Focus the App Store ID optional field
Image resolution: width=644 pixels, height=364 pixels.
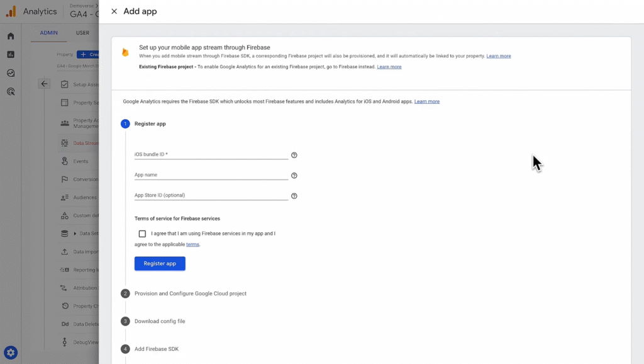(x=211, y=195)
